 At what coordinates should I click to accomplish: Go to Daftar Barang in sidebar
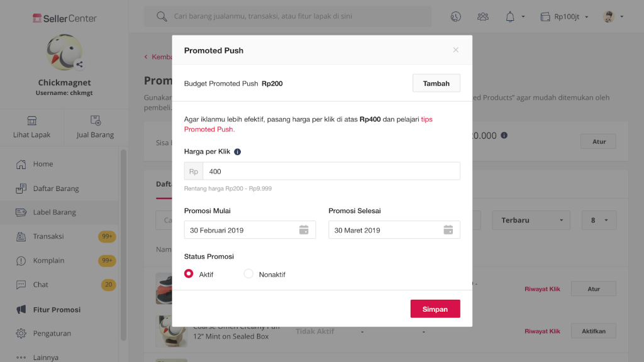click(56, 189)
